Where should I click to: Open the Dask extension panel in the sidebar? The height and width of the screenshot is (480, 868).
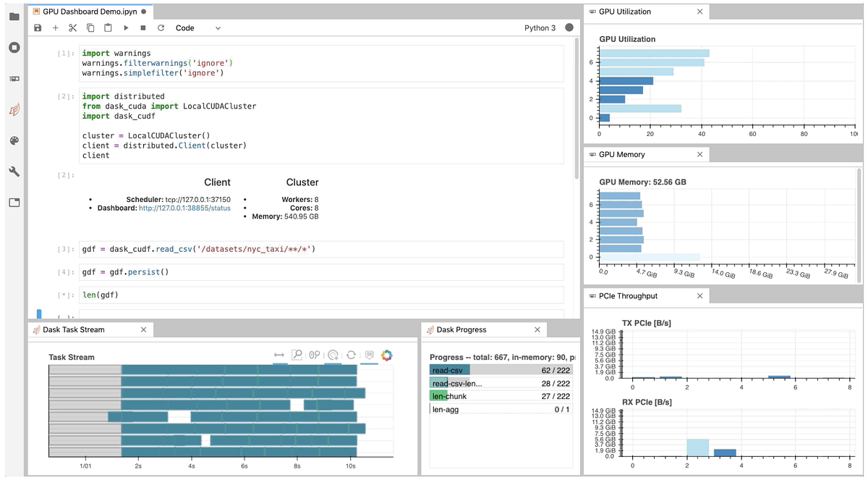tap(13, 109)
